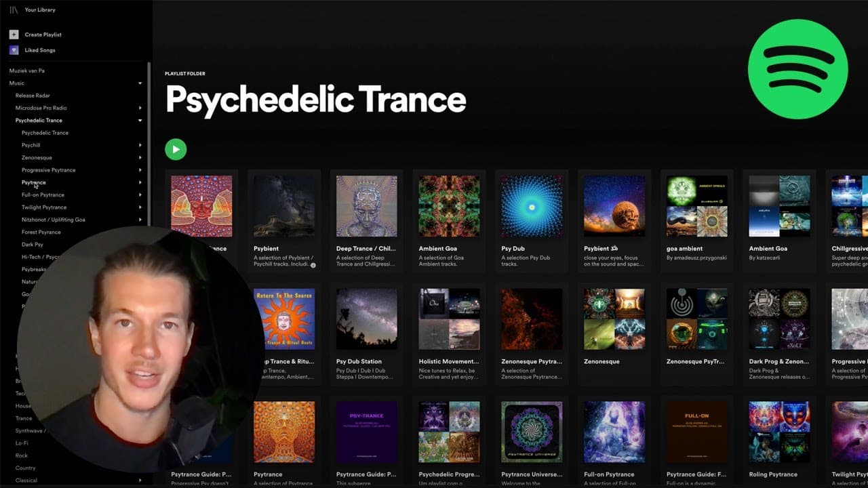Click the Liked Songs label

click(x=40, y=50)
